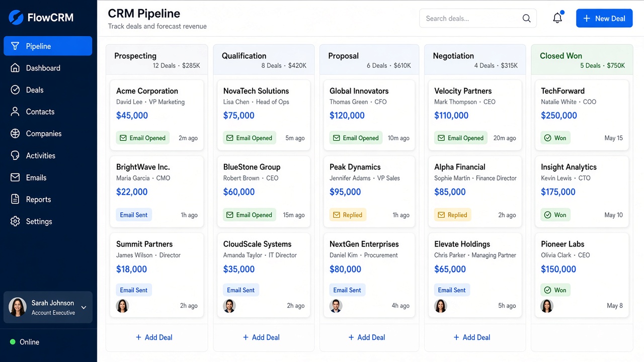This screenshot has width=644, height=362.
Task: Expand the Sarah Johnson account chevron
Action: click(x=84, y=308)
